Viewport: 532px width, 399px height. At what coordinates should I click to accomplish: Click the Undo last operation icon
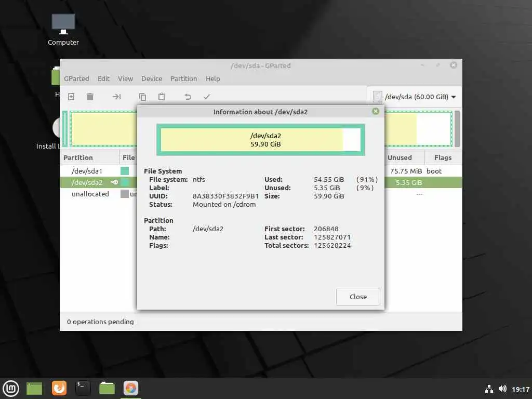coord(188,97)
